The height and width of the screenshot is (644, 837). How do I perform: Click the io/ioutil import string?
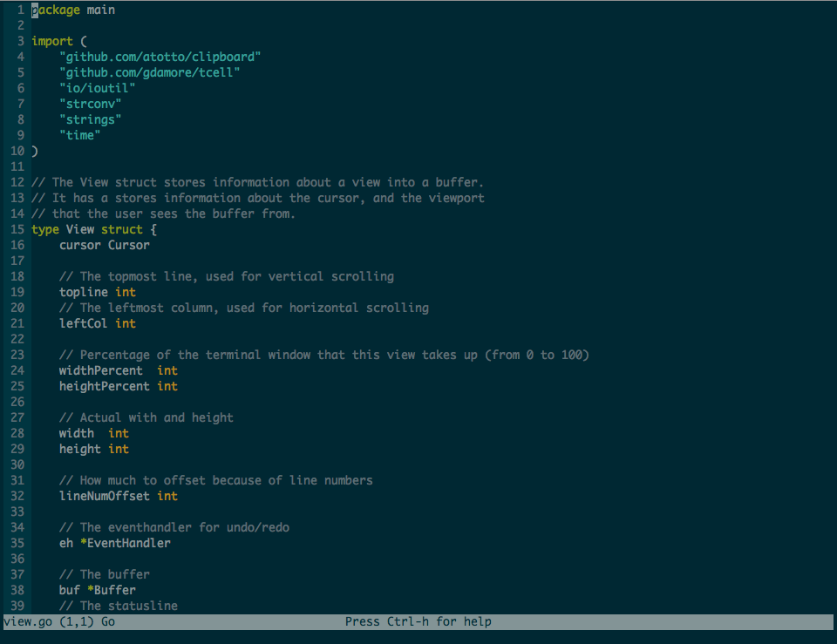tap(97, 87)
